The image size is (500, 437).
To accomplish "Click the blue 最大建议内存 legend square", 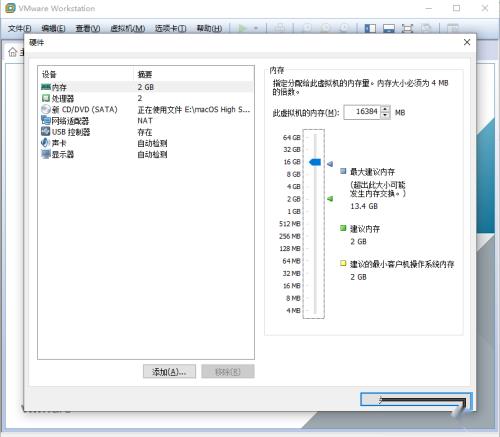I will 343,171.
